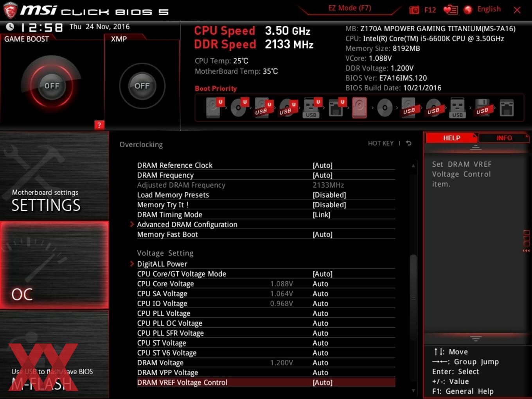Open the favorites heart icon
The image size is (532, 399).
pyautogui.click(x=450, y=10)
